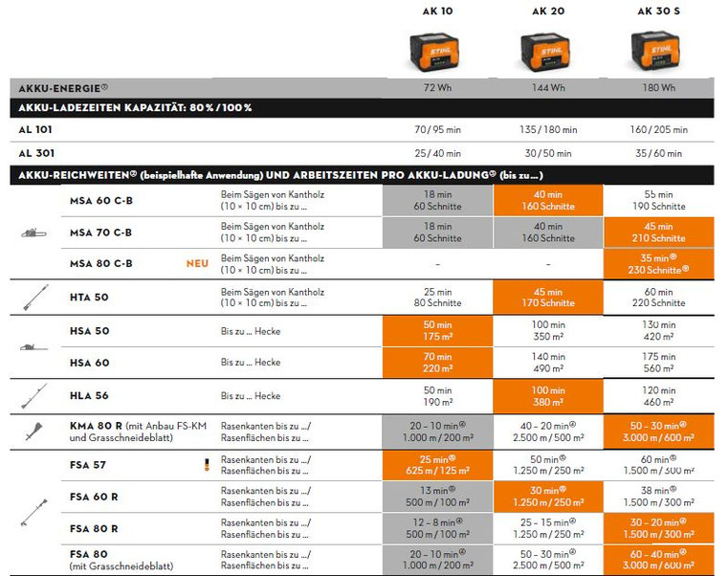Screen dimensions: 728x576
Task: Click the 120 min 460 m² cell
Action: [x=659, y=396]
